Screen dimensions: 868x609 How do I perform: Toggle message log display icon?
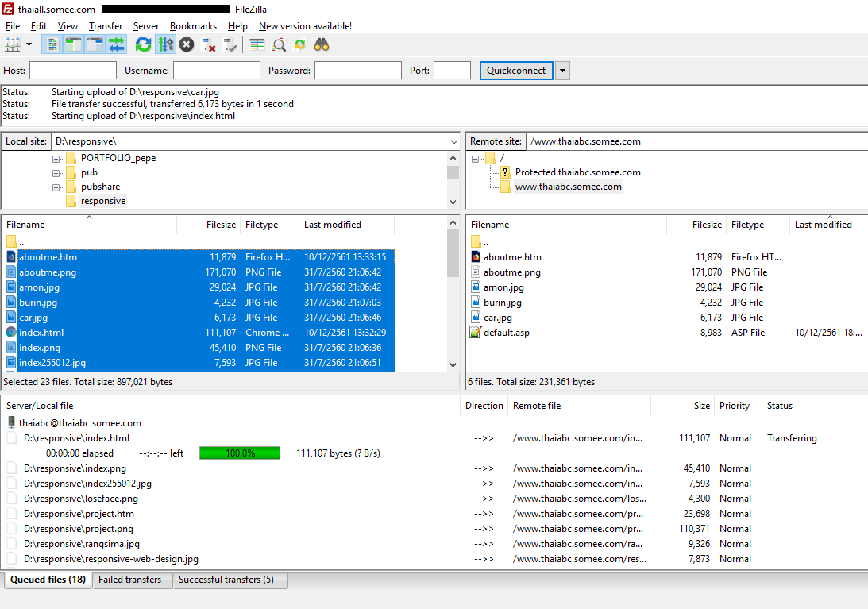pyautogui.click(x=51, y=44)
